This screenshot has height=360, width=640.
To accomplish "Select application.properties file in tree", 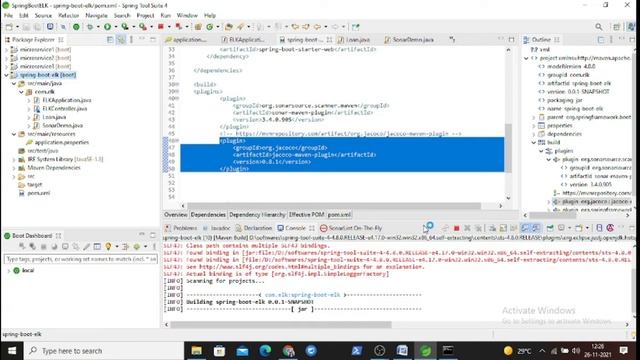I will pyautogui.click(x=62, y=142).
